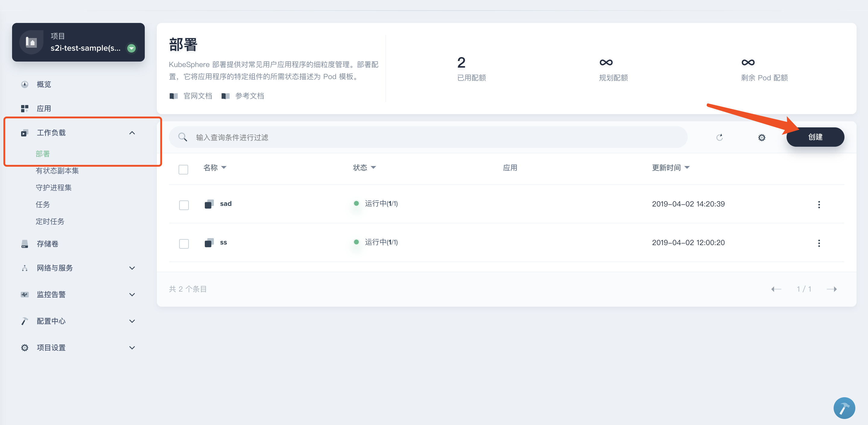
Task: Click the Overview gauge icon
Action: [x=25, y=84]
